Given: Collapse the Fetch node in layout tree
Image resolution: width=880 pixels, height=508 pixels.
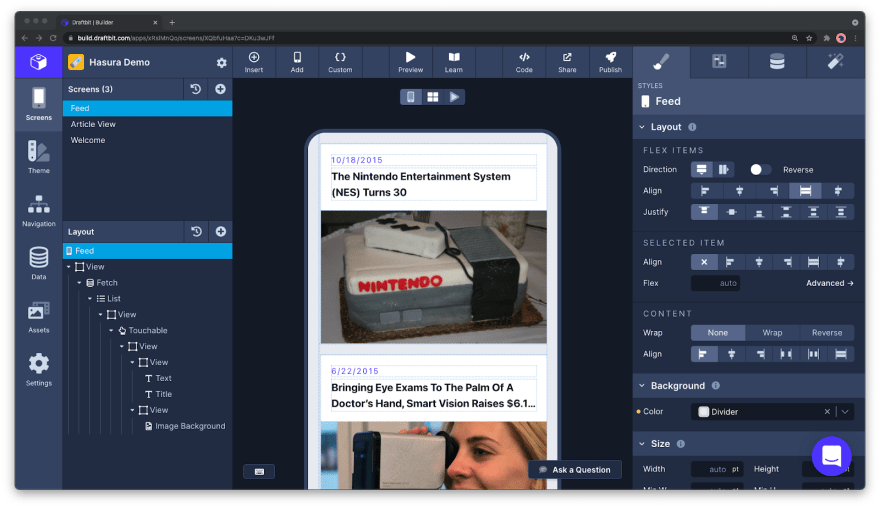Looking at the screenshot, I should (x=79, y=283).
